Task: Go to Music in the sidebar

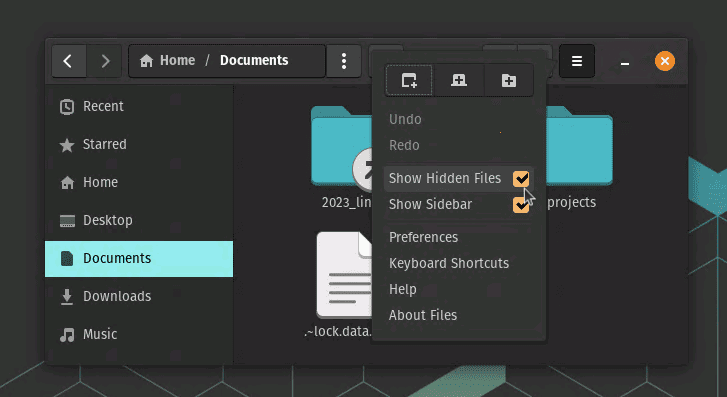Action: tap(139, 334)
